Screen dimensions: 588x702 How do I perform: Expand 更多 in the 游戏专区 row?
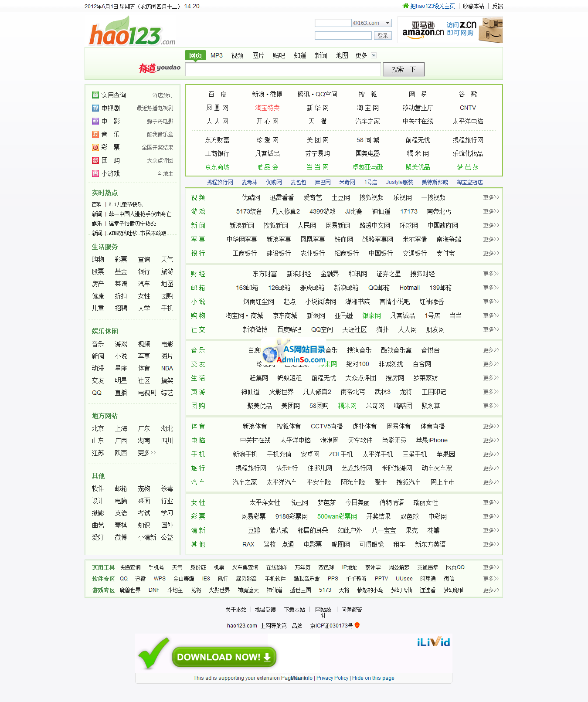(x=491, y=590)
